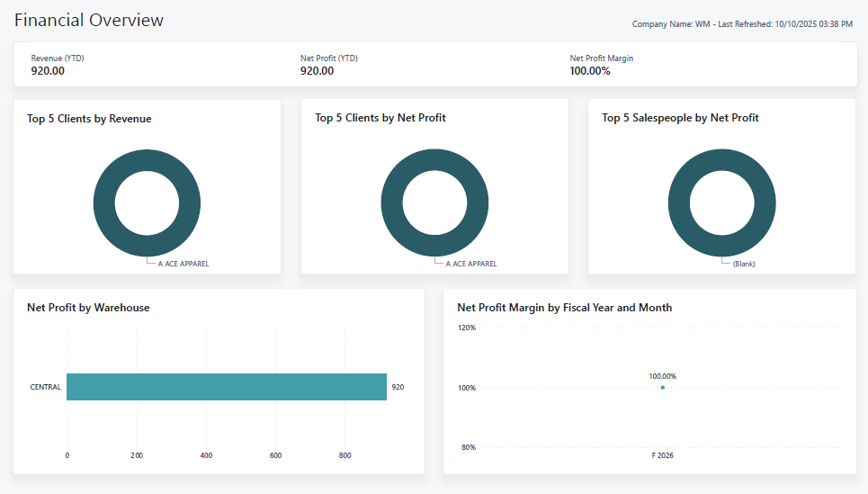Select the Top 5 Clients by Net Profit donut ring

392,202
